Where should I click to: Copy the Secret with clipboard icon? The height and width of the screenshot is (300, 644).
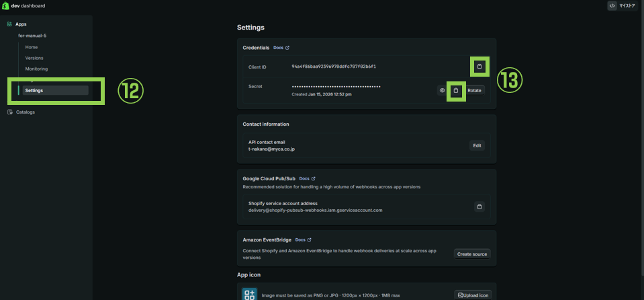tap(456, 90)
